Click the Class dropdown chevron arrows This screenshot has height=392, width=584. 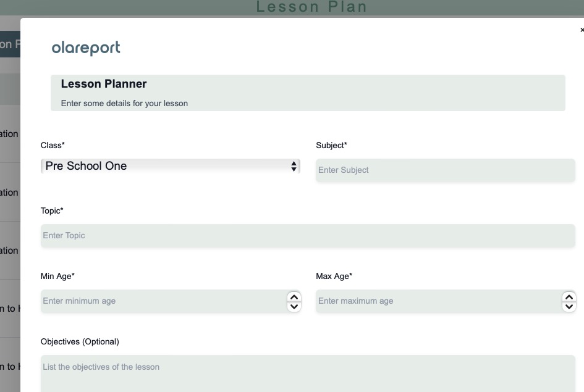click(x=292, y=165)
